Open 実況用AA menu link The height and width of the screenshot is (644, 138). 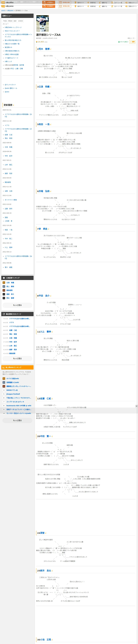(x=8, y=47)
